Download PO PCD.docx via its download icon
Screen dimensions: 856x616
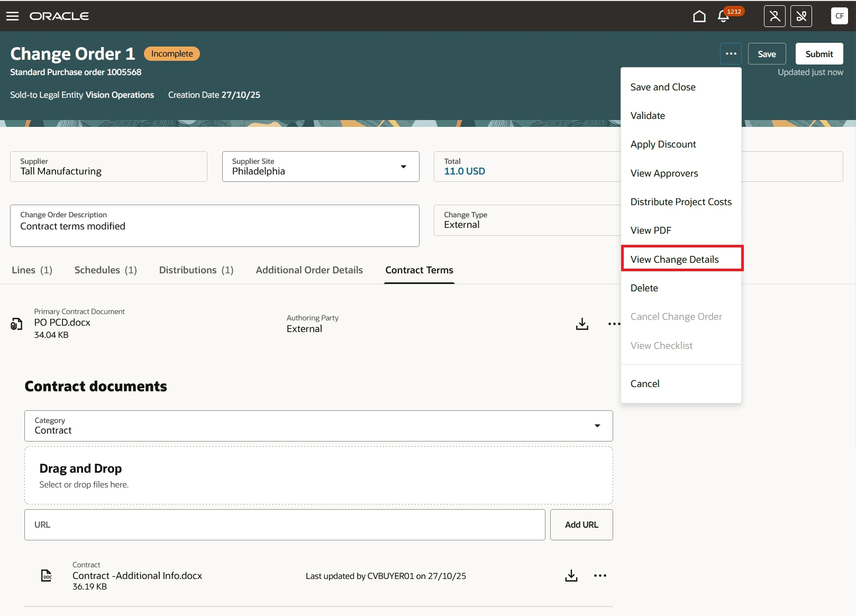(582, 324)
